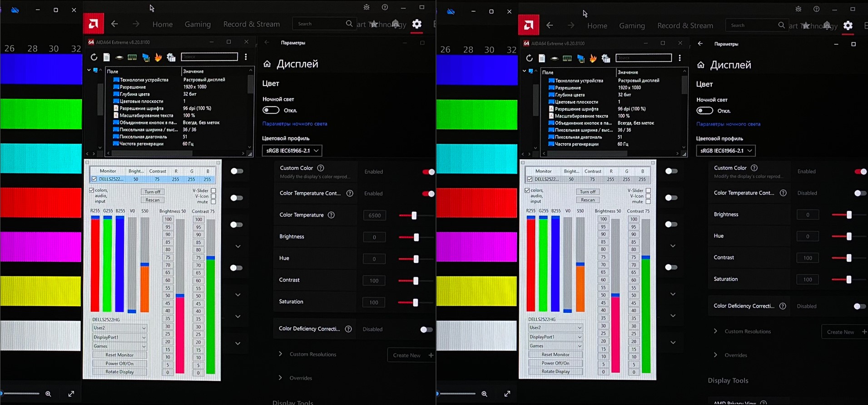The width and height of the screenshot is (868, 405).
Task: Click the green RAM module icon in right AIDA64
Action: pos(567,58)
